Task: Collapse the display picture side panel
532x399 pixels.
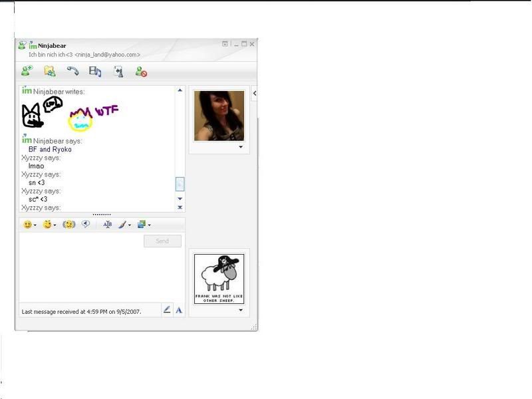Action: 255,94
